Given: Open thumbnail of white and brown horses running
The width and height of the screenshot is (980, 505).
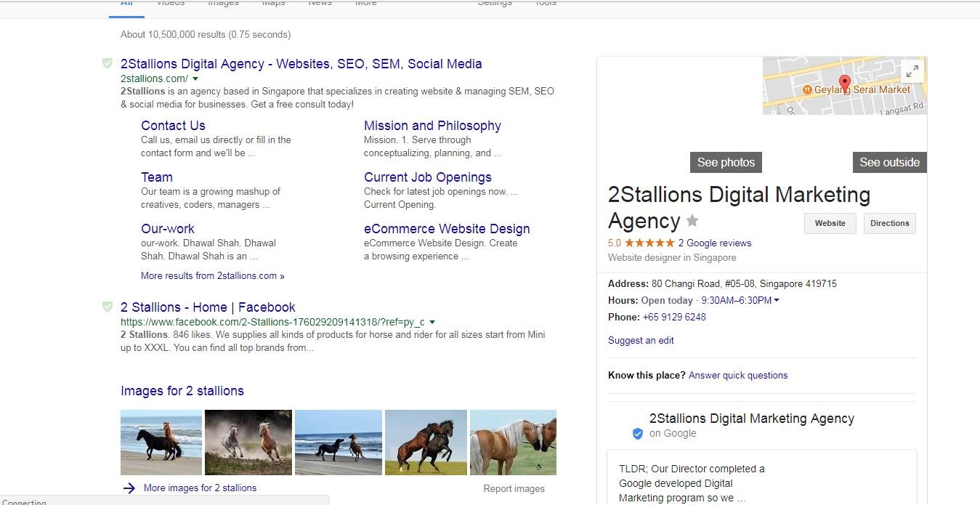Looking at the screenshot, I should pyautogui.click(x=248, y=443).
